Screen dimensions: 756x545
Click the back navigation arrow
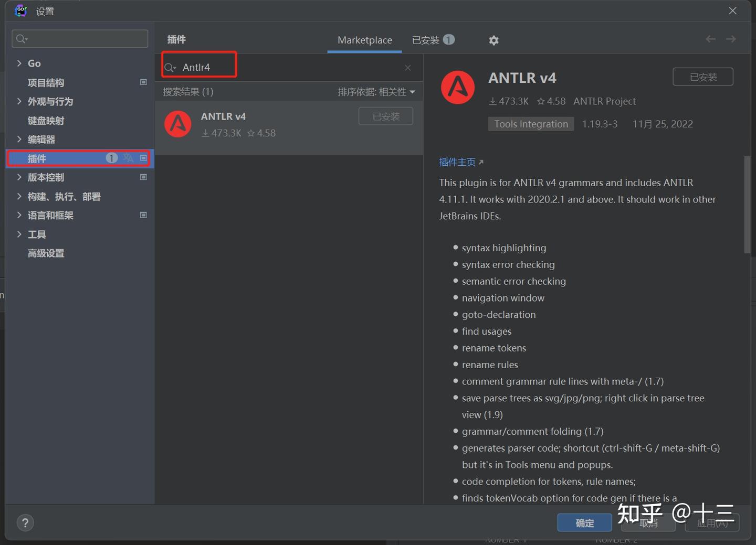point(710,39)
